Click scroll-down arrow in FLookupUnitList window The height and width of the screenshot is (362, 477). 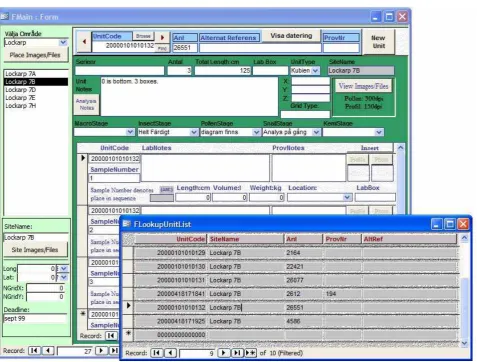point(464,343)
